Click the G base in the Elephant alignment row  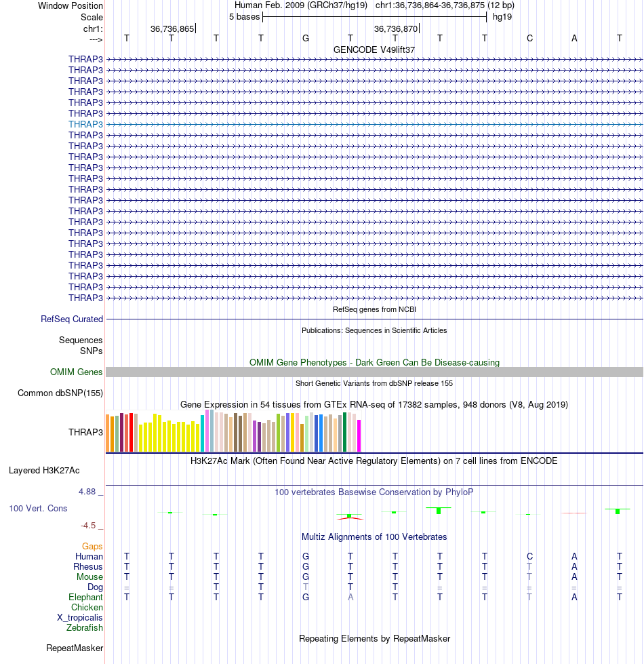306,597
